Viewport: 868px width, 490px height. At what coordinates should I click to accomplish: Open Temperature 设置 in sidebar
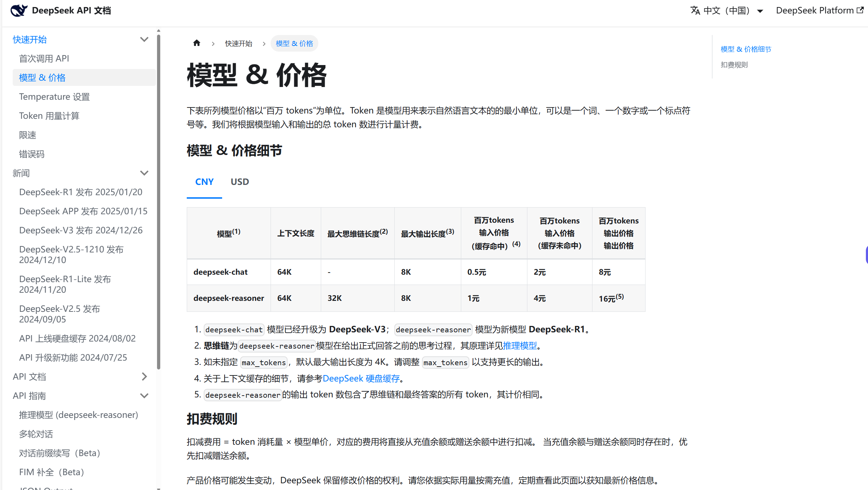54,97
